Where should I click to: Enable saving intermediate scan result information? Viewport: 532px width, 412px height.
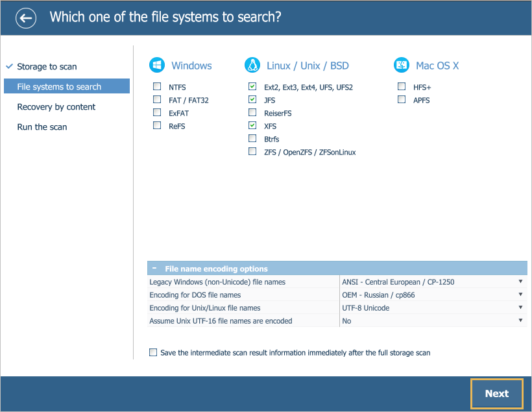pos(153,352)
